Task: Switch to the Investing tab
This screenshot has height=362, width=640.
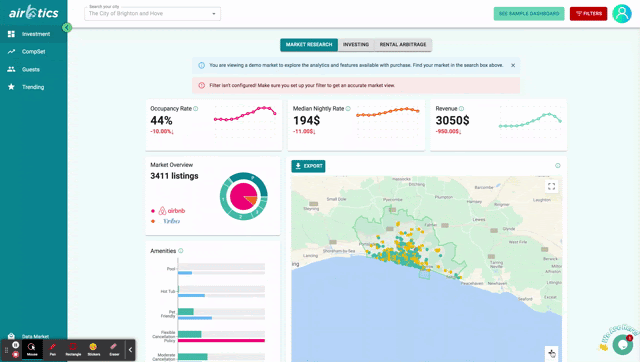Action: (356, 44)
